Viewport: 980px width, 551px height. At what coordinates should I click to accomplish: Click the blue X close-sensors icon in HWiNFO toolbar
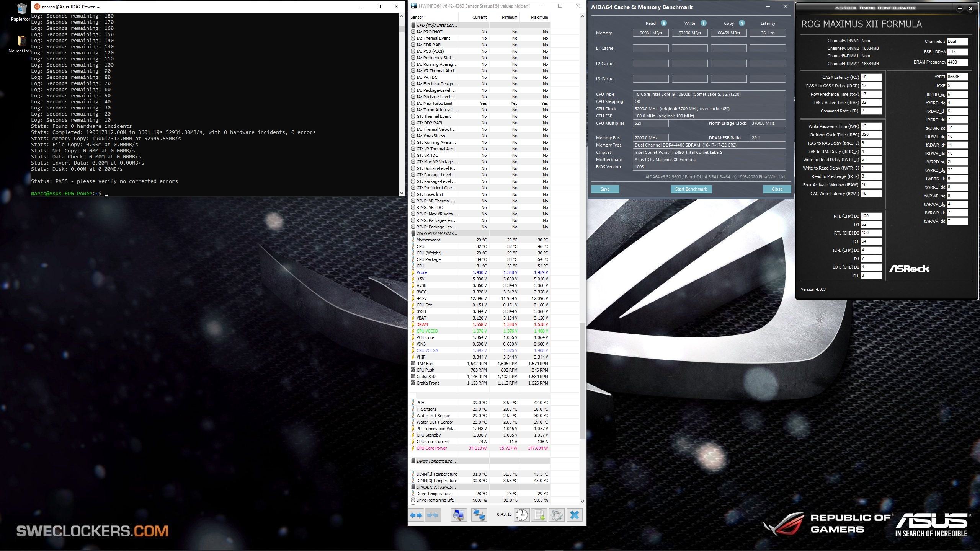coord(574,515)
